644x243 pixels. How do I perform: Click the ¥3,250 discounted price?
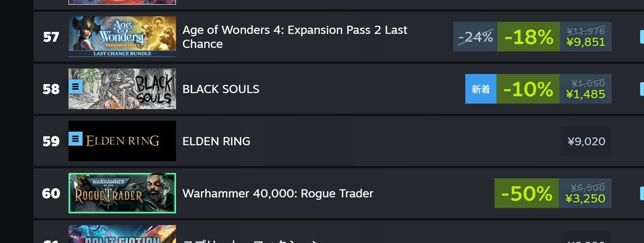point(585,199)
